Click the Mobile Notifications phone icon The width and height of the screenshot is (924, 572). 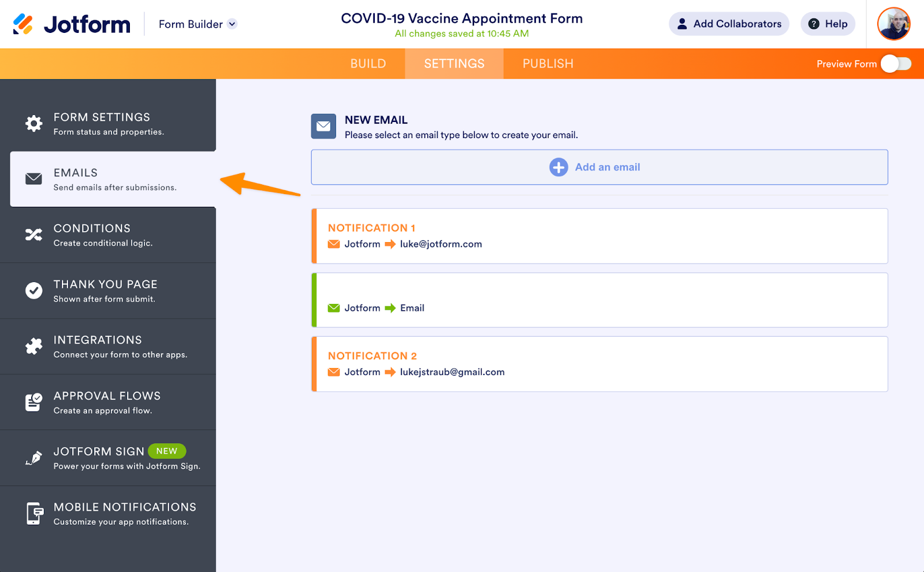pyautogui.click(x=35, y=513)
